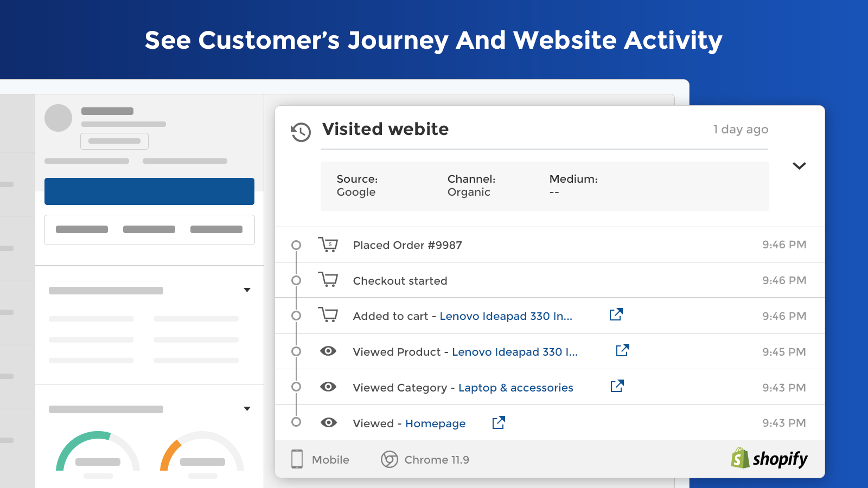Click the customer avatar circle in left panel
Image resolution: width=868 pixels, height=488 pixels.
pos(58,118)
